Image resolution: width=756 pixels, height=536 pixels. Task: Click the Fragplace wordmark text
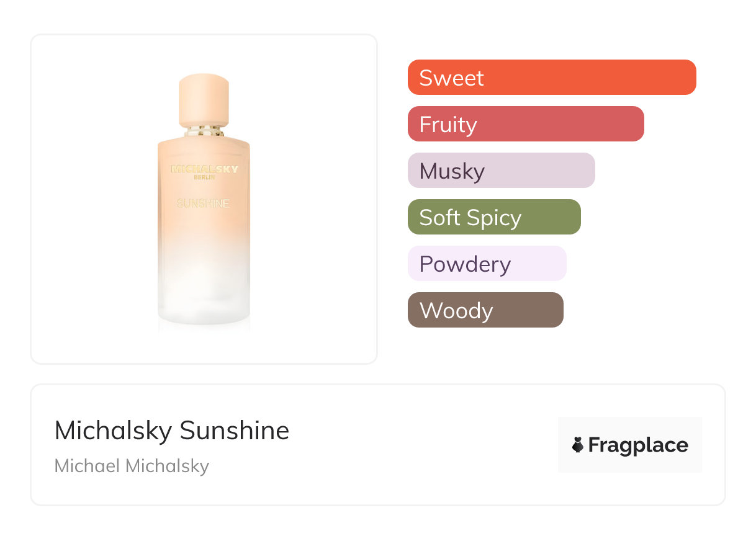pyautogui.click(x=638, y=445)
